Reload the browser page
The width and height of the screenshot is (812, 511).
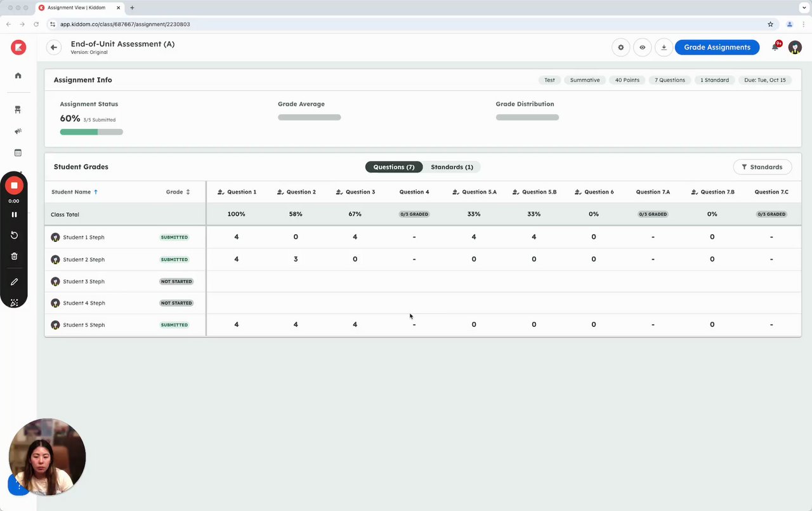click(x=36, y=24)
